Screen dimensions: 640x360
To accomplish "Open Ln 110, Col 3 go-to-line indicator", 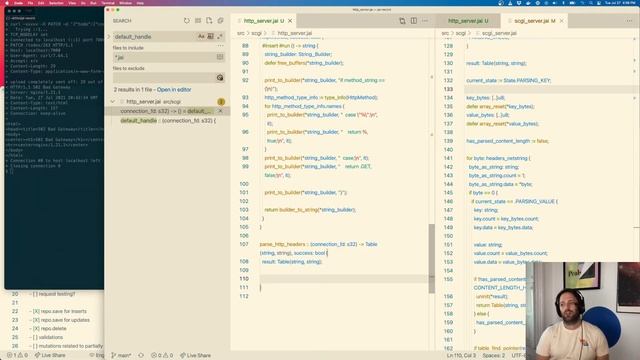I will (x=461, y=356).
